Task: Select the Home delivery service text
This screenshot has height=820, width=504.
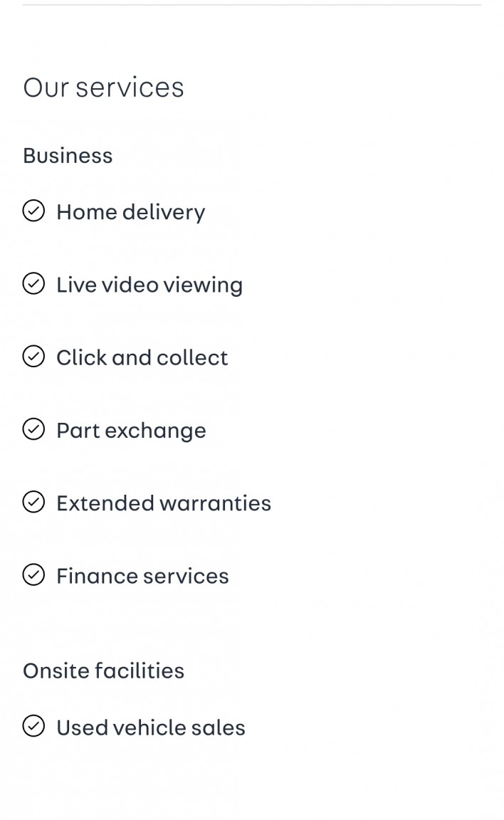Action: pyautogui.click(x=130, y=212)
